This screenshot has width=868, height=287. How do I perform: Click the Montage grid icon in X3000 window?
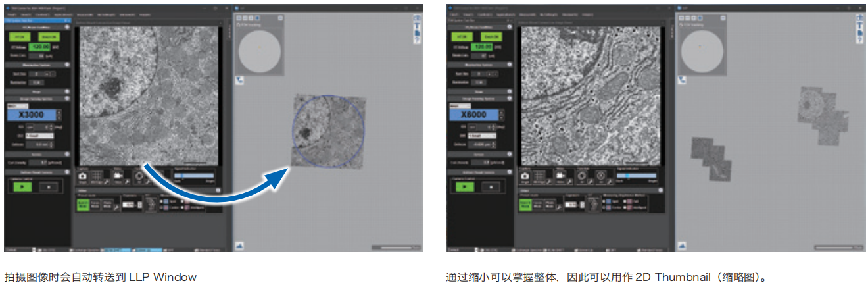click(98, 176)
